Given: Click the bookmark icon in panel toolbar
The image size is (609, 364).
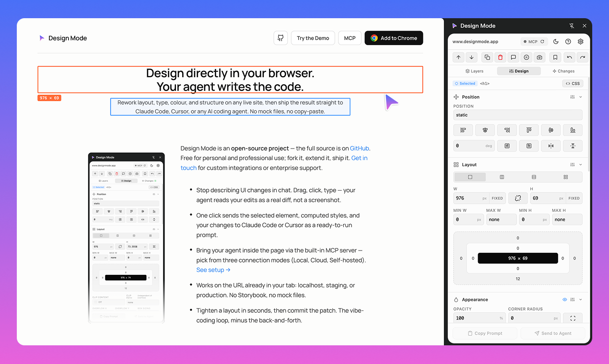Looking at the screenshot, I should pos(555,57).
